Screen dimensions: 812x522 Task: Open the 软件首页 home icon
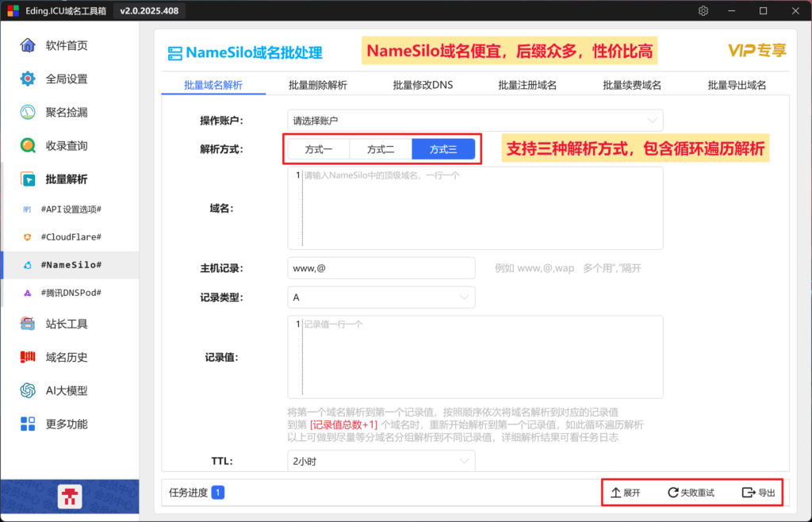point(28,45)
